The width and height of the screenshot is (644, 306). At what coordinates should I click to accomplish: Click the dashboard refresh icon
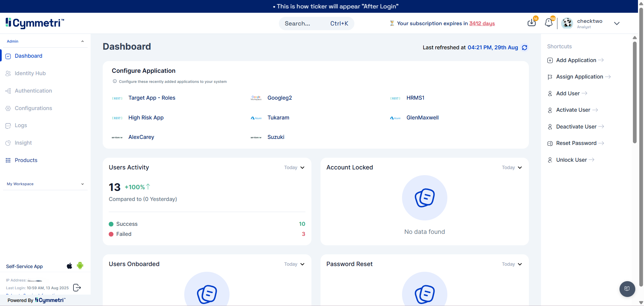pyautogui.click(x=525, y=48)
